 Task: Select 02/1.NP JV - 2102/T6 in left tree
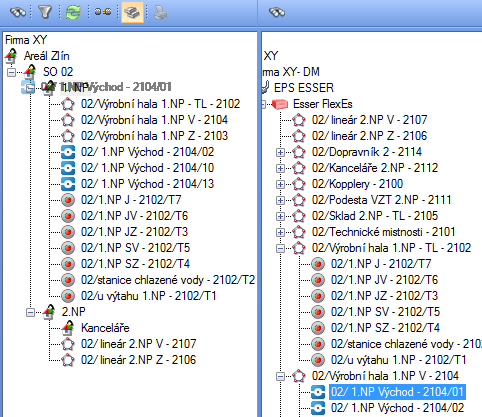coord(134,216)
